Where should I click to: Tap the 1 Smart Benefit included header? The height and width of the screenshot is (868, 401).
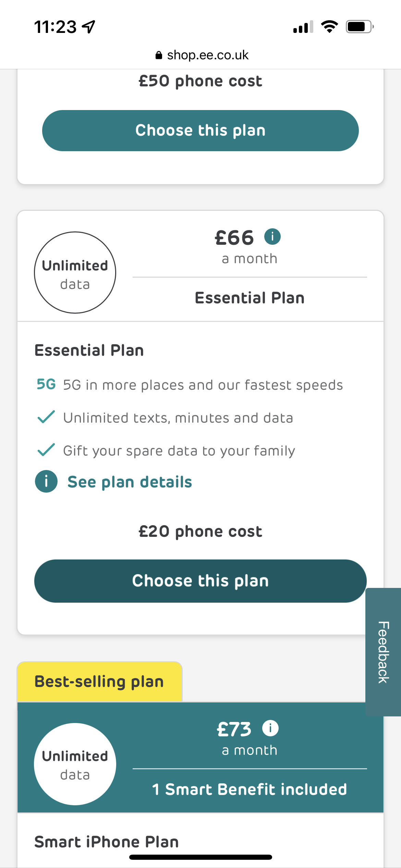pos(250,789)
